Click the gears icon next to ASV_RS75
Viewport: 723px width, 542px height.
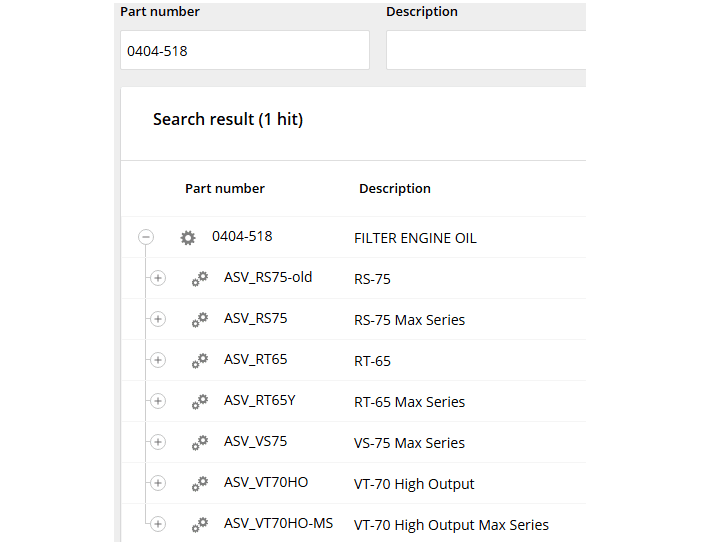tap(200, 319)
